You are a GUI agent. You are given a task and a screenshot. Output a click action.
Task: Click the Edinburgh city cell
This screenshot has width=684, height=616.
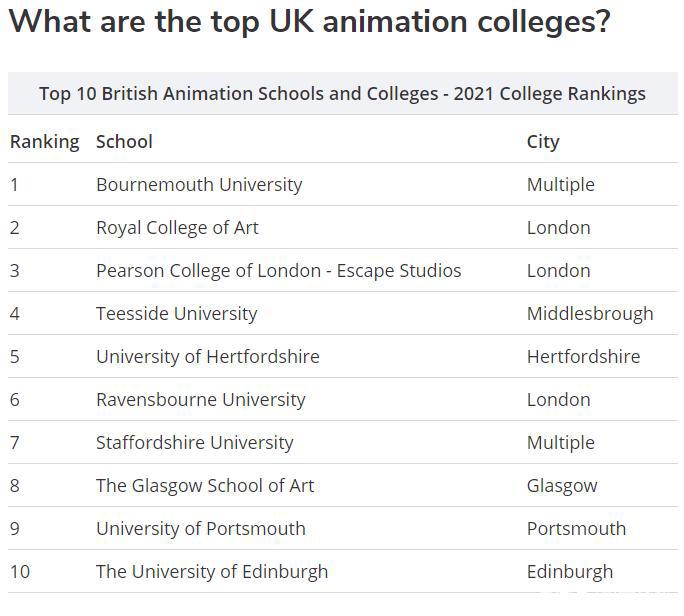570,572
